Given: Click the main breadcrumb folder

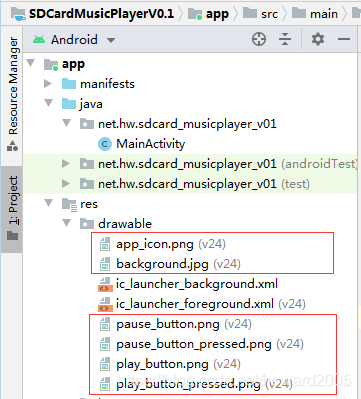Looking at the screenshot, I should point(315,14).
